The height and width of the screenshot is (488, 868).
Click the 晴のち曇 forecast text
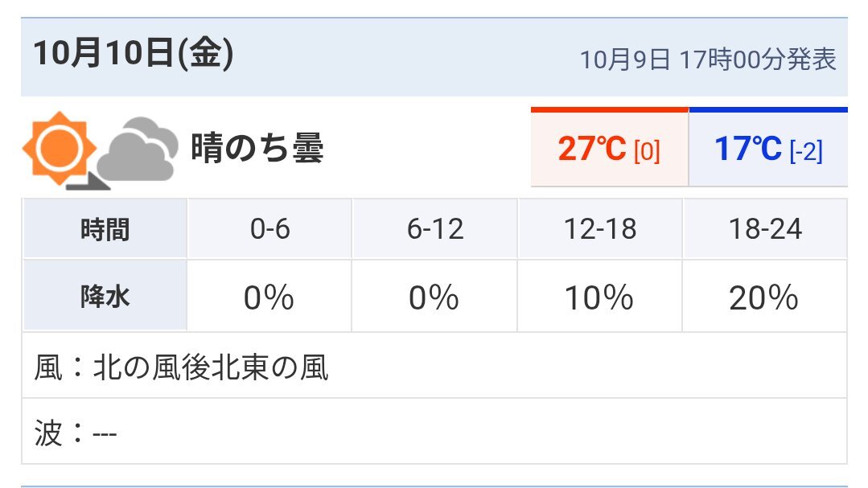click(x=257, y=149)
